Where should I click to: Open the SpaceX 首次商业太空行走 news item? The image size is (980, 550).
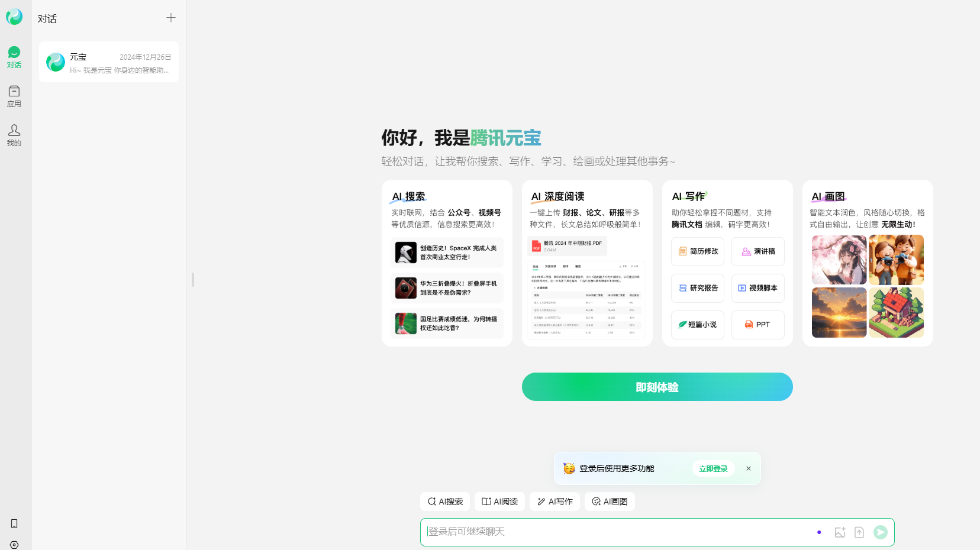click(x=447, y=253)
